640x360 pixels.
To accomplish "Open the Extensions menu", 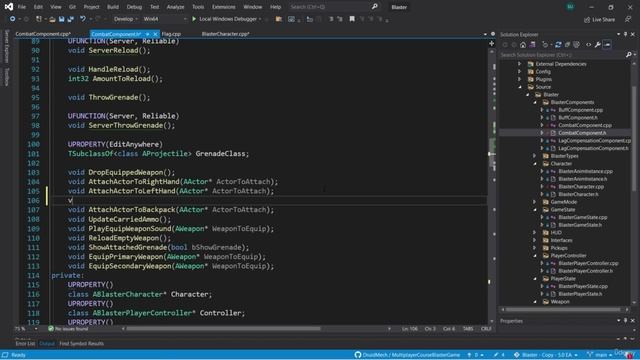I will point(224,7).
